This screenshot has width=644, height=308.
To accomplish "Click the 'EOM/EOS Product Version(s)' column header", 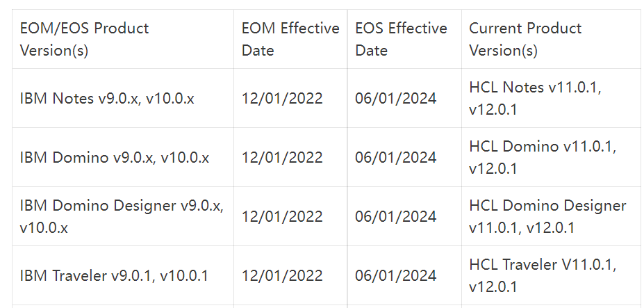I will tap(85, 39).
